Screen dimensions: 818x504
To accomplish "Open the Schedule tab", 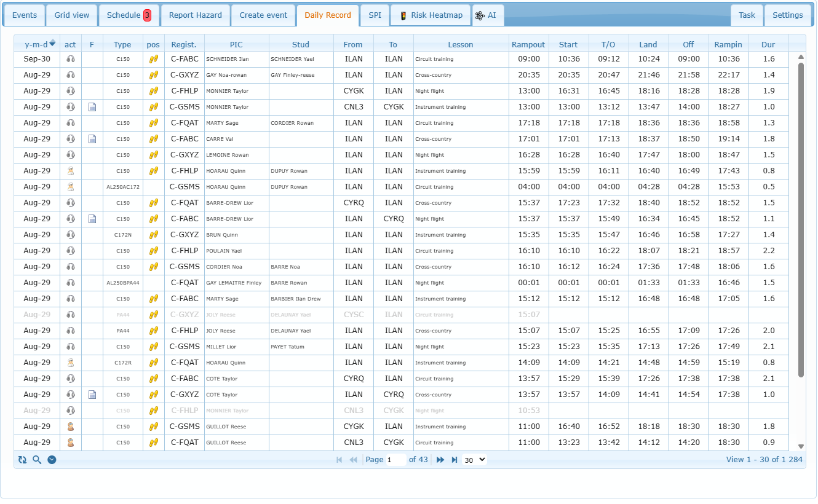I will (x=129, y=15).
